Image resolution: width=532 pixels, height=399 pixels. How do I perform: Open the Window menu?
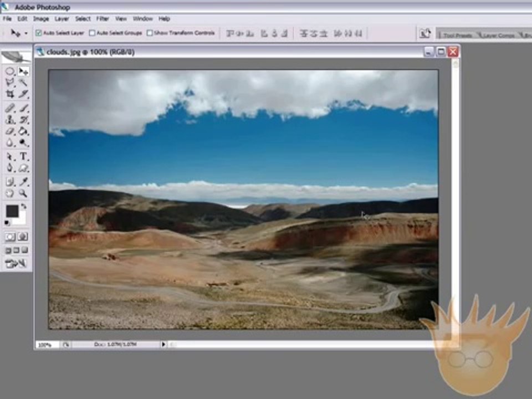[x=142, y=19]
